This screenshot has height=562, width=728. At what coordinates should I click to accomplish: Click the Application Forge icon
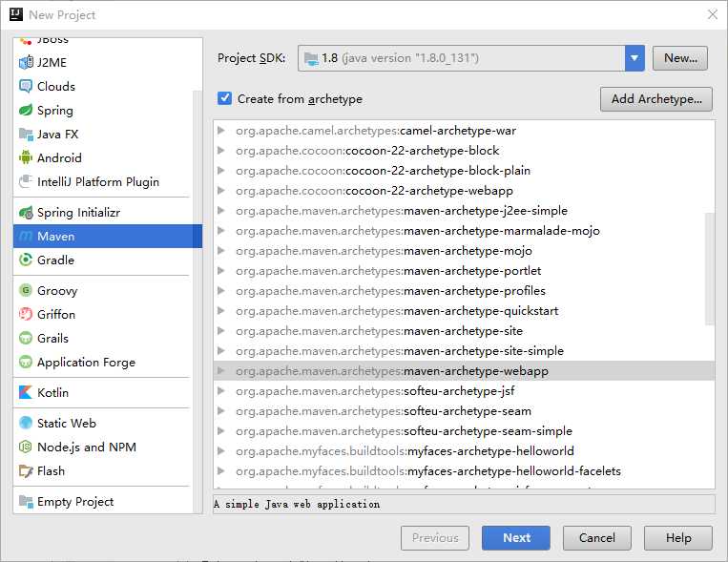pos(26,362)
